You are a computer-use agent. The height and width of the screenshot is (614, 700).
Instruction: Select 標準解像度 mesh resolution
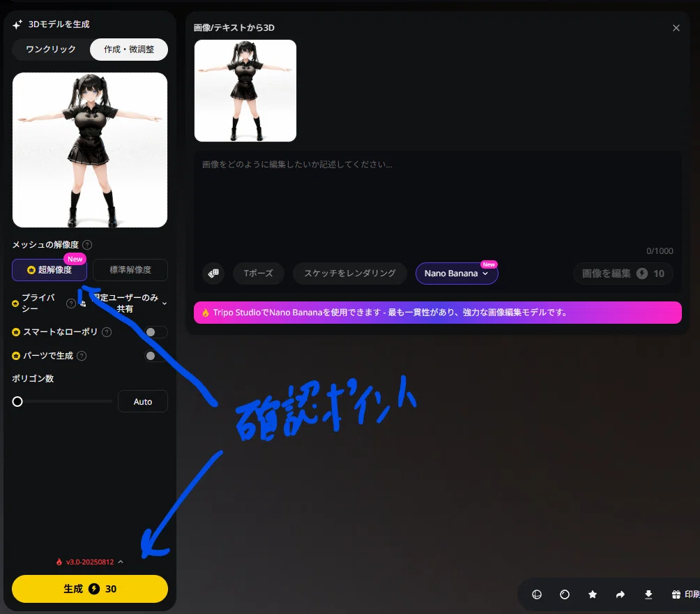tap(130, 270)
